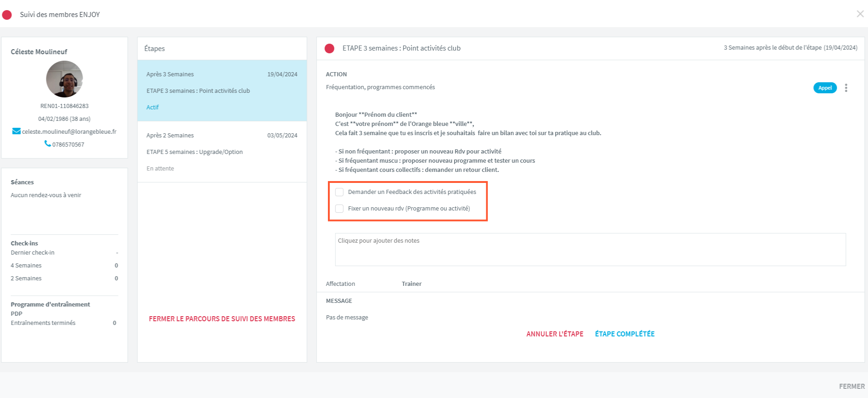Viewport: 868px width, 398px height.
Task: Click '3 Semaines après le début de l'étape (19/04/2024)'
Action: [790, 47]
